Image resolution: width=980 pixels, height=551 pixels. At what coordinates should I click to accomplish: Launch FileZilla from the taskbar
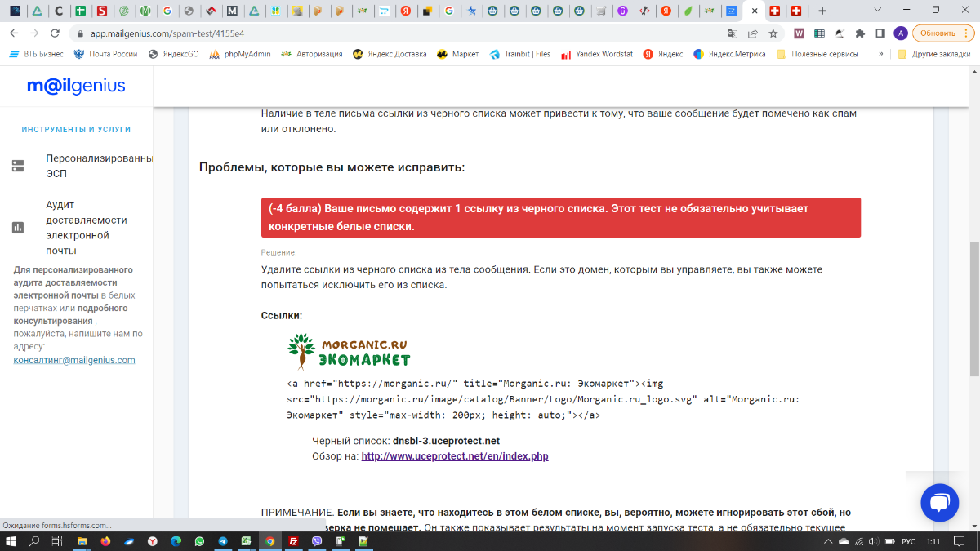coord(293,541)
